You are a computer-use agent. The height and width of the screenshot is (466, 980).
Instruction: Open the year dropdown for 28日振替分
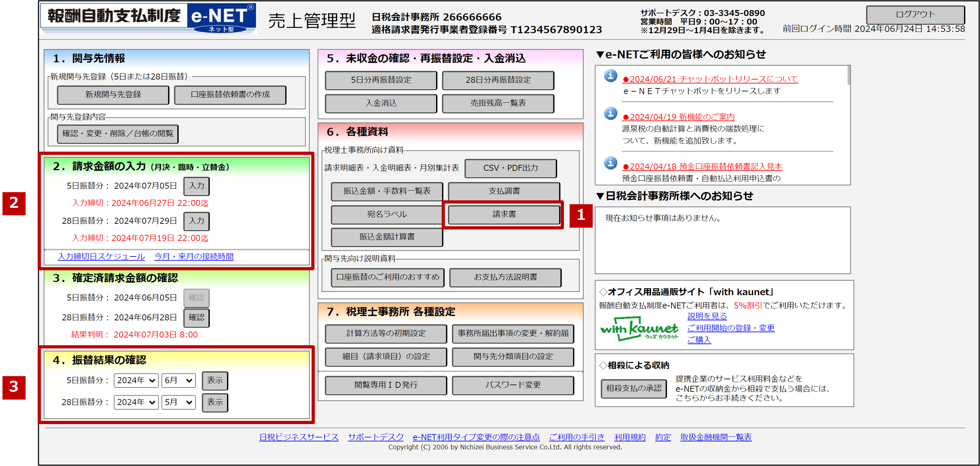[x=136, y=402]
